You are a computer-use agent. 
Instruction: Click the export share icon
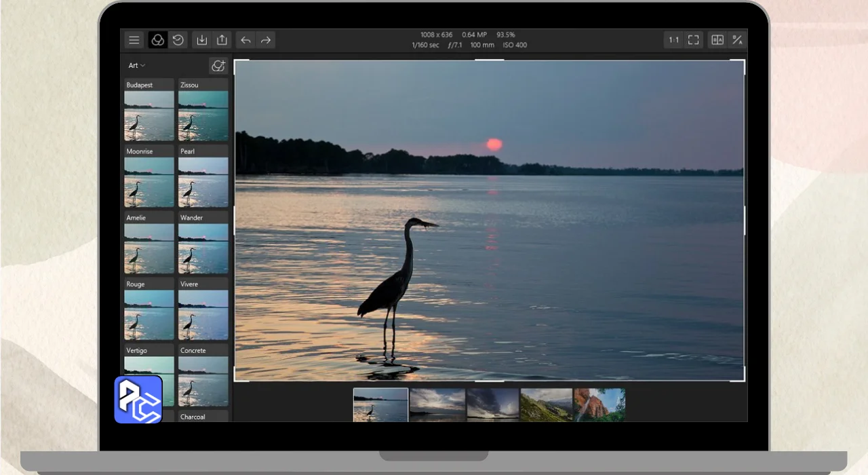[x=222, y=40]
